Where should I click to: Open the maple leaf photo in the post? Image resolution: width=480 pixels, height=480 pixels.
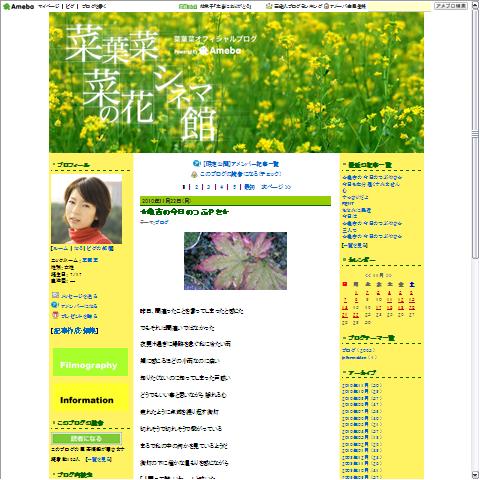click(x=235, y=261)
